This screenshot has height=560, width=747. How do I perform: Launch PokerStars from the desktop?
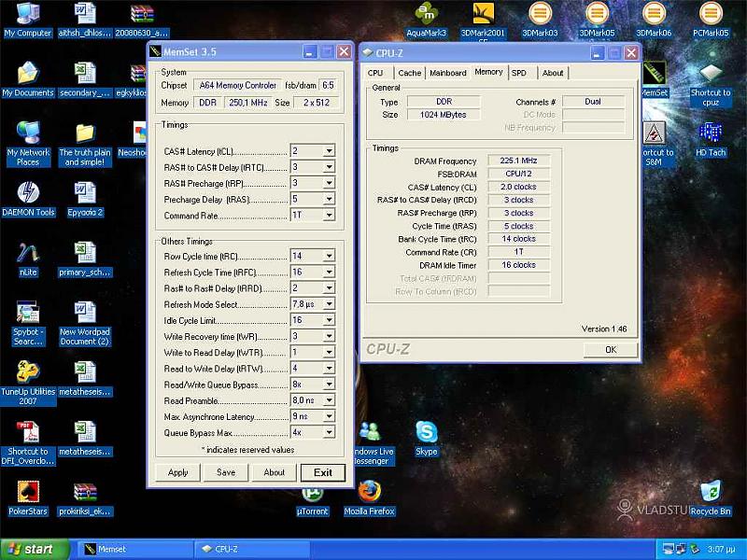click(28, 498)
